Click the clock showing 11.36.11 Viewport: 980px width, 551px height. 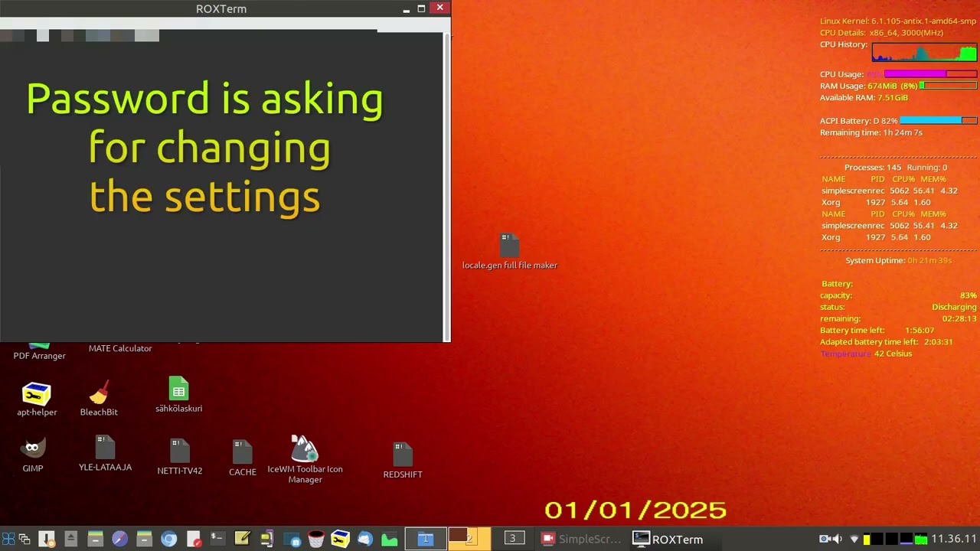954,539
